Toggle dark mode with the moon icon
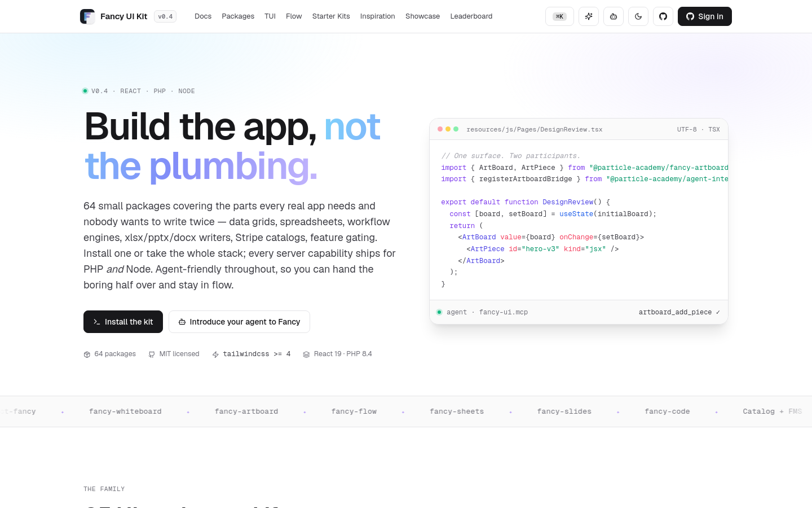 638,16
